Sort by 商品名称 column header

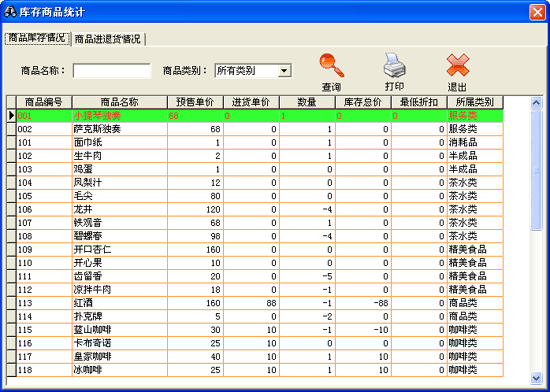(120, 102)
